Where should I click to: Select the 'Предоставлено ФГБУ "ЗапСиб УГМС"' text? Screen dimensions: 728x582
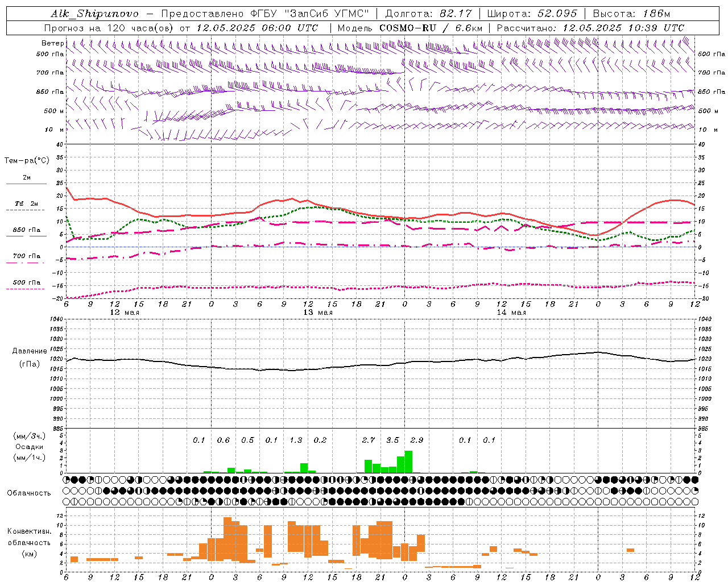click(266, 14)
